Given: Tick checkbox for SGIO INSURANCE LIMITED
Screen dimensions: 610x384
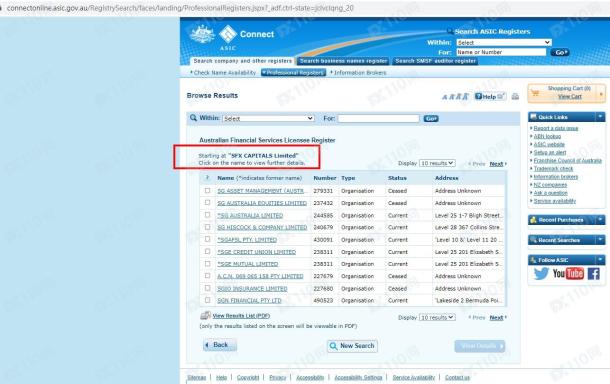Looking at the screenshot, I should pyautogui.click(x=207, y=288).
